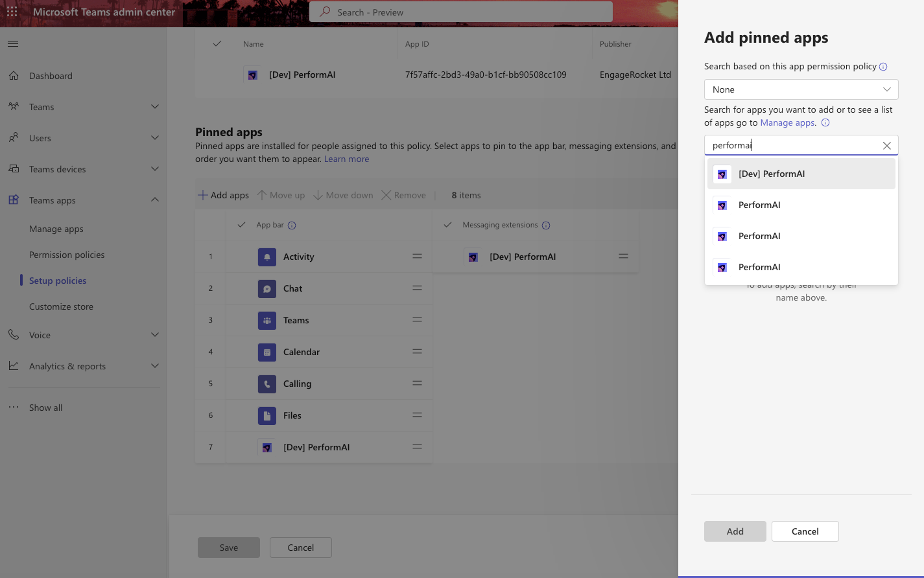Expand the Voice sidebar section
The height and width of the screenshot is (578, 924).
coord(155,335)
